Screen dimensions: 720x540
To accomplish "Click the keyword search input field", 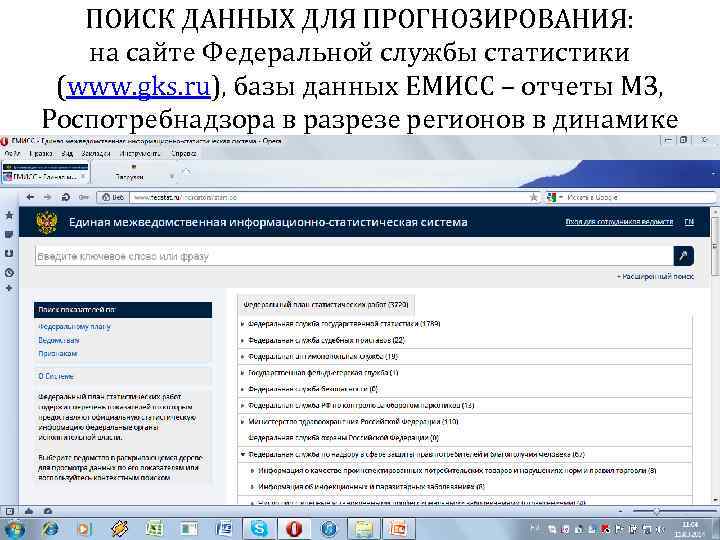I will [x=354, y=256].
